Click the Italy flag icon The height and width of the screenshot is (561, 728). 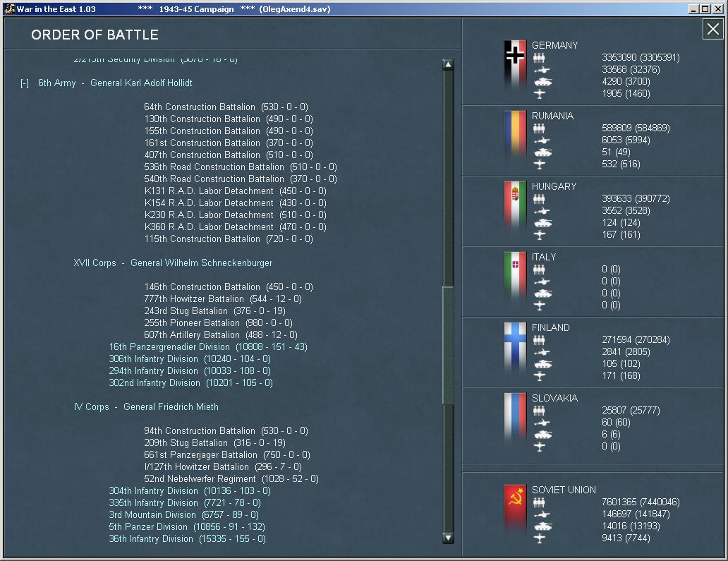(515, 276)
